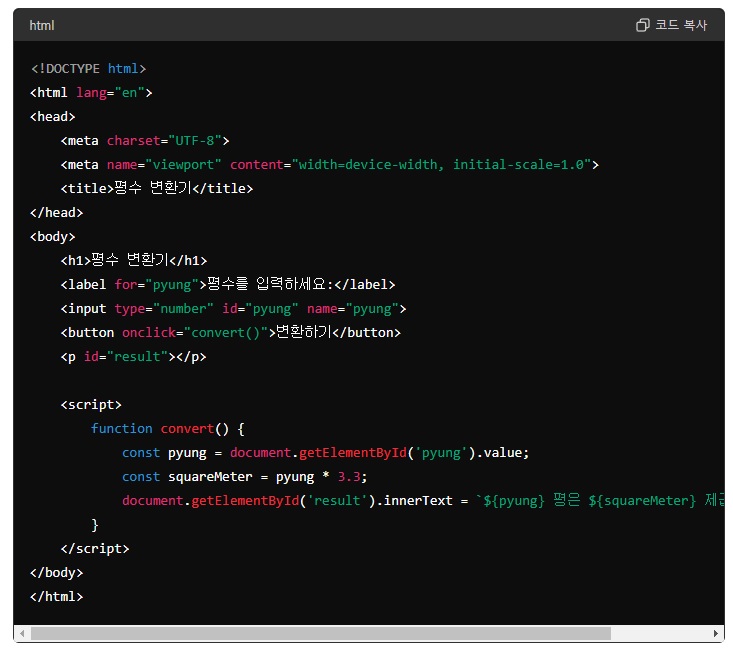
Task: Click the scrollbar right arrow
Action: coord(716,633)
